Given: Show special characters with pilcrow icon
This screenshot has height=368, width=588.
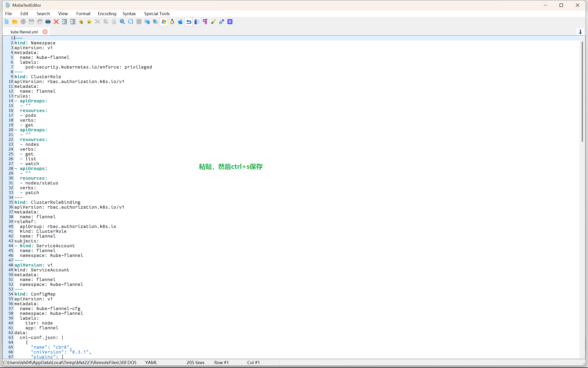Looking at the screenshot, I should [x=205, y=22].
